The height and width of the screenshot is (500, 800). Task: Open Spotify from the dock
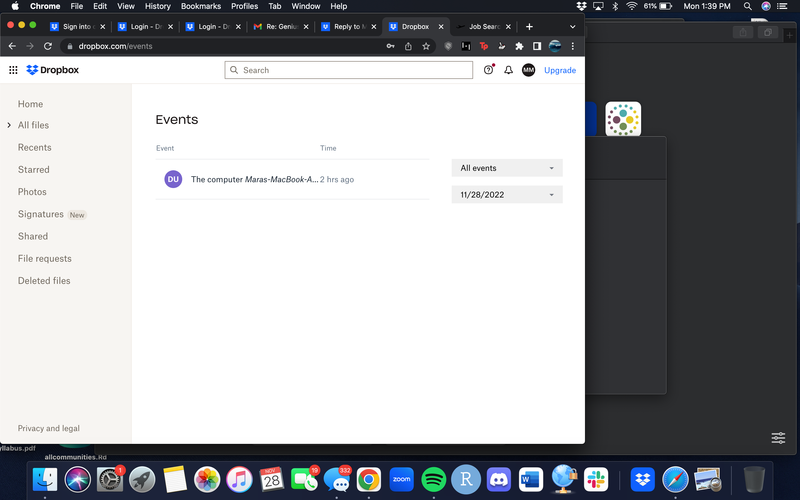[x=433, y=479]
